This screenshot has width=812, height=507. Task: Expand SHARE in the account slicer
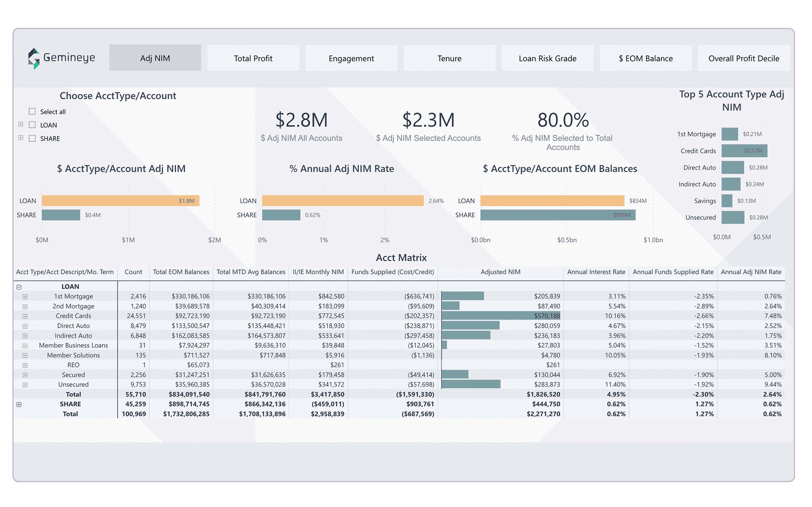click(x=20, y=138)
